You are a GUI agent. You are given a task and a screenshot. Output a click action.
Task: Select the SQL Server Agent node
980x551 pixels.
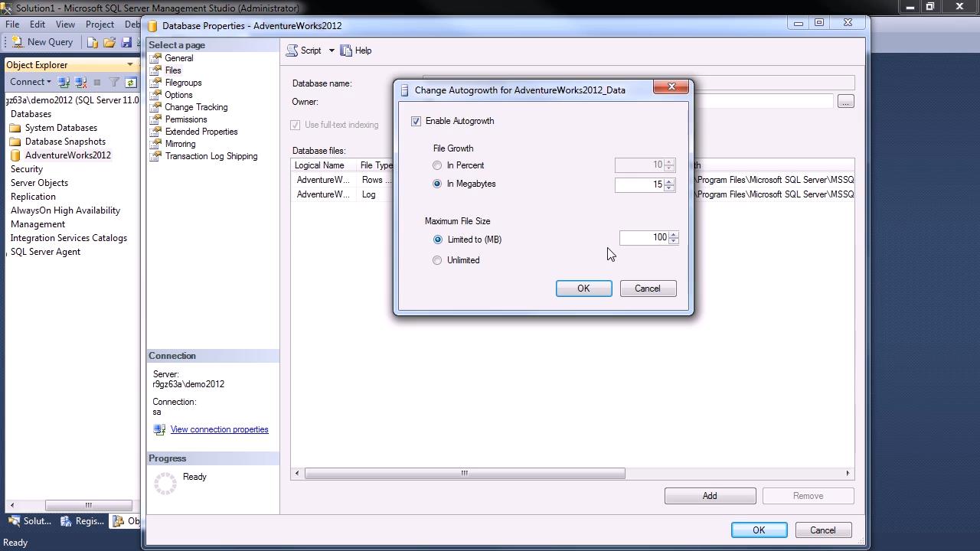[45, 252]
